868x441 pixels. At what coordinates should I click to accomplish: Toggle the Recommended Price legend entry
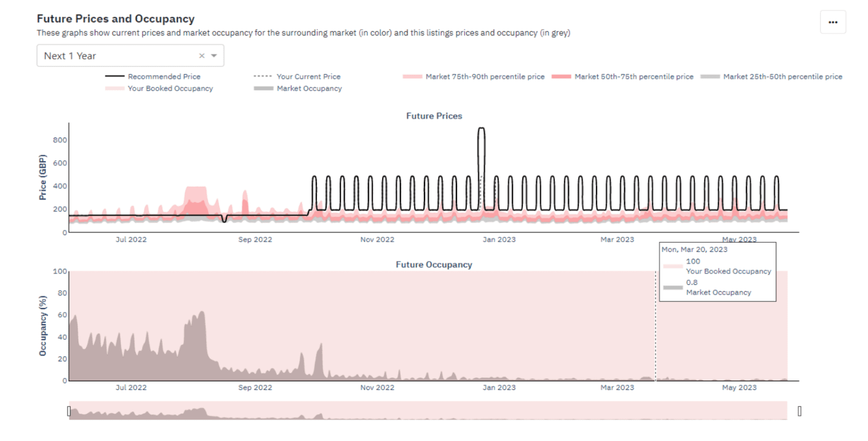(153, 77)
